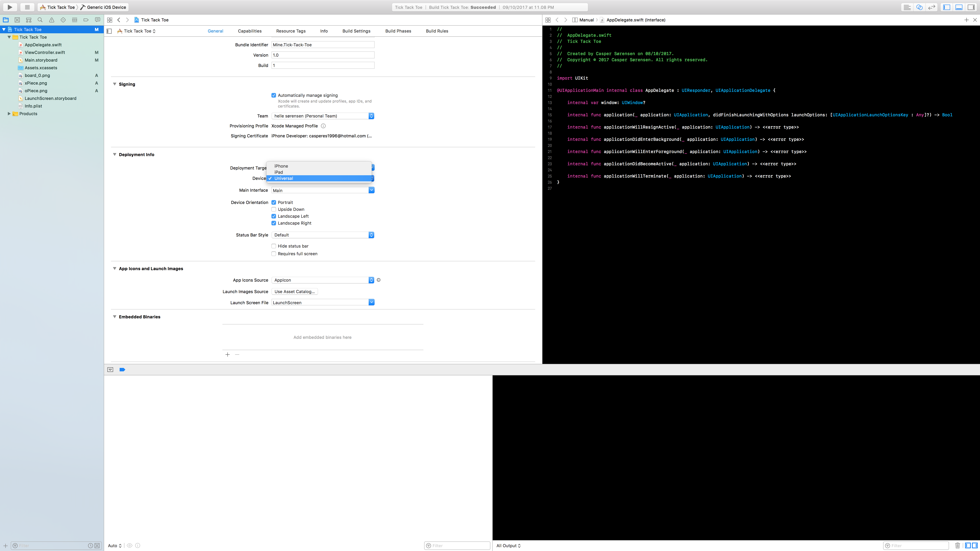Select Universal in the Devices menu

point(319,178)
